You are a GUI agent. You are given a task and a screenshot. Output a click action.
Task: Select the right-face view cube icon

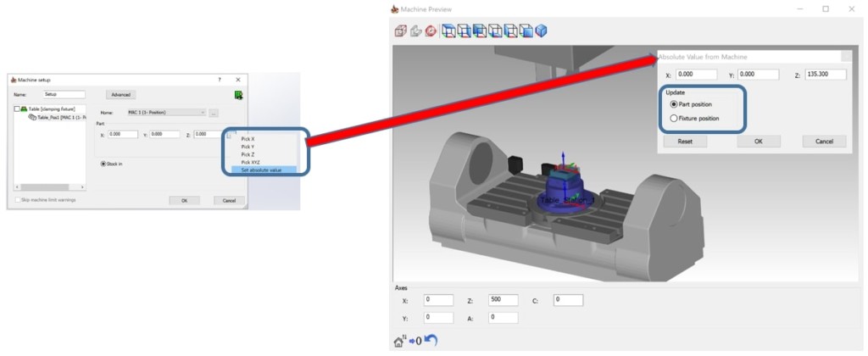tap(465, 31)
